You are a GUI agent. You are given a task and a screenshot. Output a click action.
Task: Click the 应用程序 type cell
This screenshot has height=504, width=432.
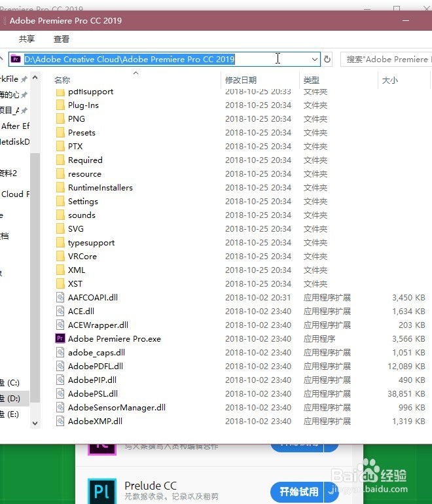[319, 339]
